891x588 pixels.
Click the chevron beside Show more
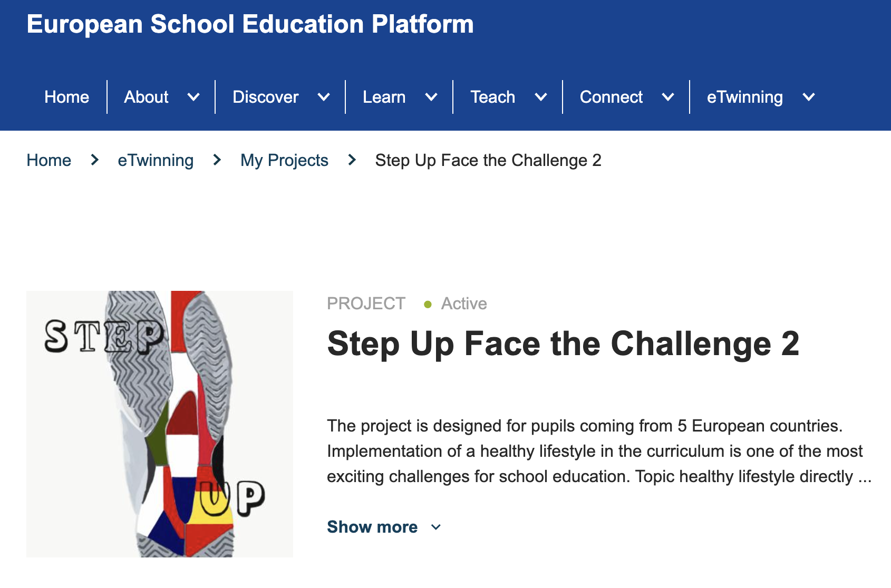436,527
